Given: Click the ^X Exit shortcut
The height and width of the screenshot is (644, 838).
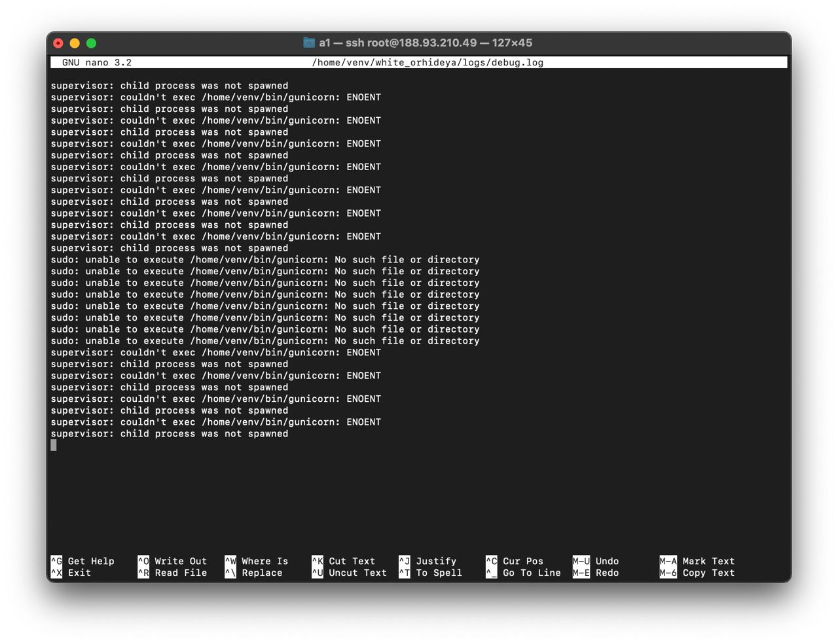Looking at the screenshot, I should 71,573.
